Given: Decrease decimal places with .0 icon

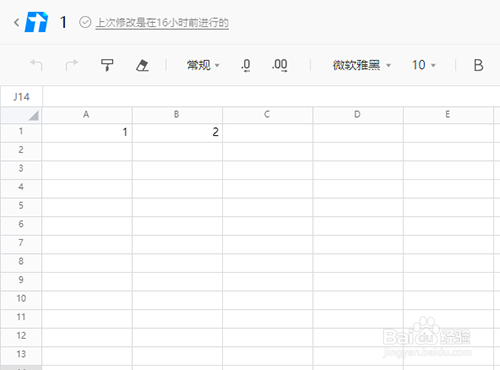Looking at the screenshot, I should [246, 65].
